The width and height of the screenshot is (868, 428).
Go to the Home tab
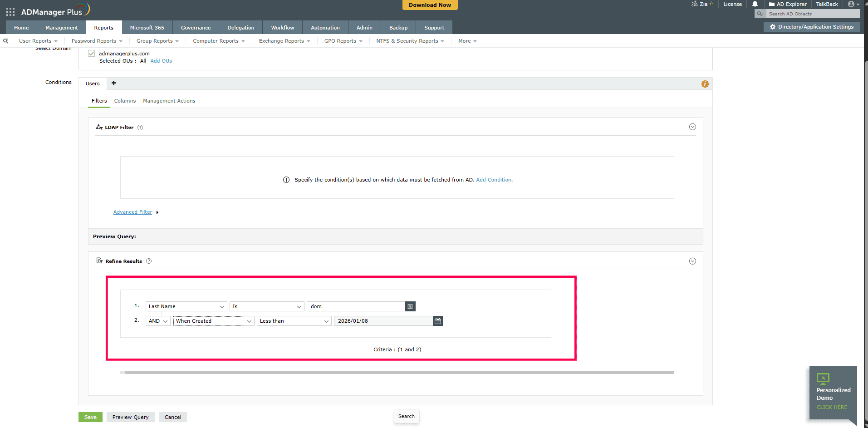(x=21, y=28)
